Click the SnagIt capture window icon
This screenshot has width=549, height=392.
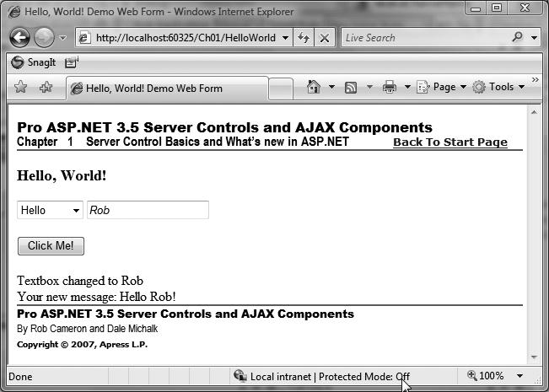72,62
